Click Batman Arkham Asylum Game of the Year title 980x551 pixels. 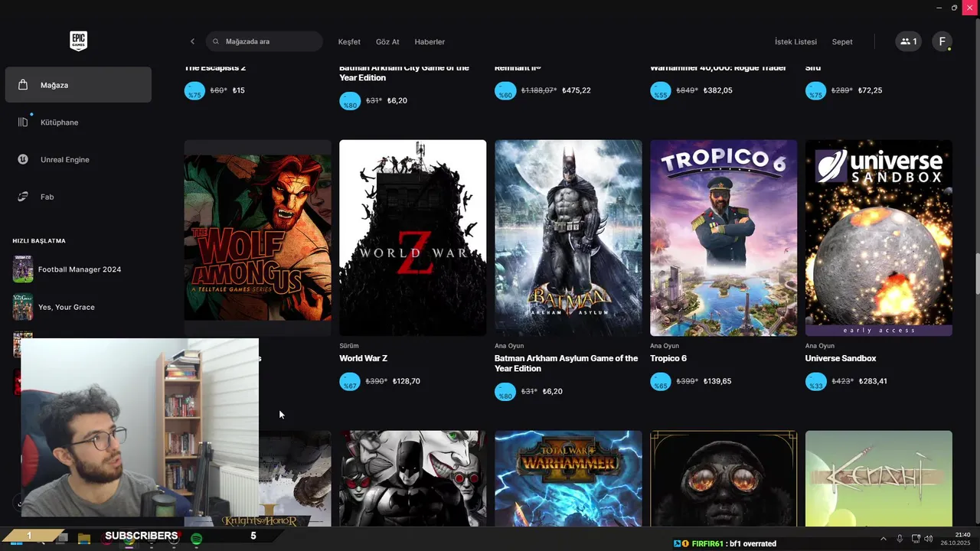tap(566, 364)
